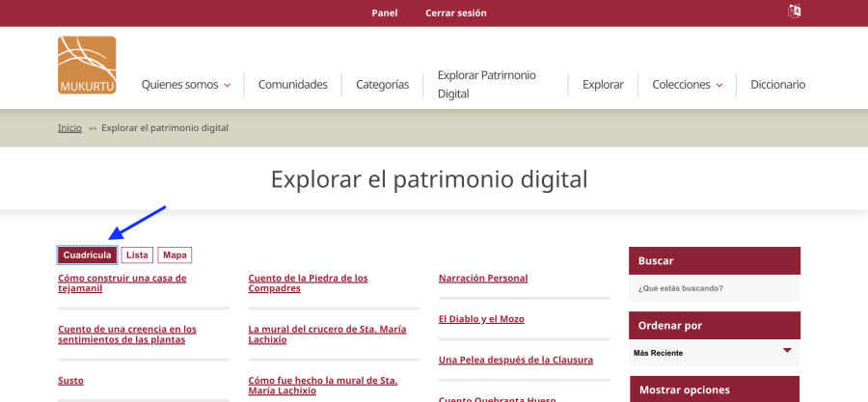The width and height of the screenshot is (868, 402).
Task: Click the Buscar panel header
Action: click(x=715, y=261)
